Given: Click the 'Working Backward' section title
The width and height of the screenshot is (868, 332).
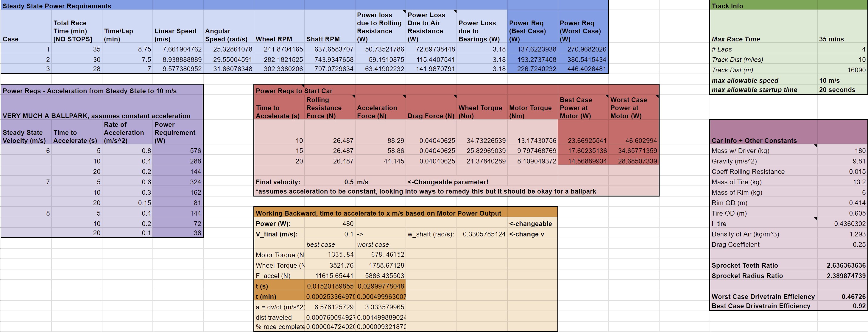Looking at the screenshot, I should (378, 213).
